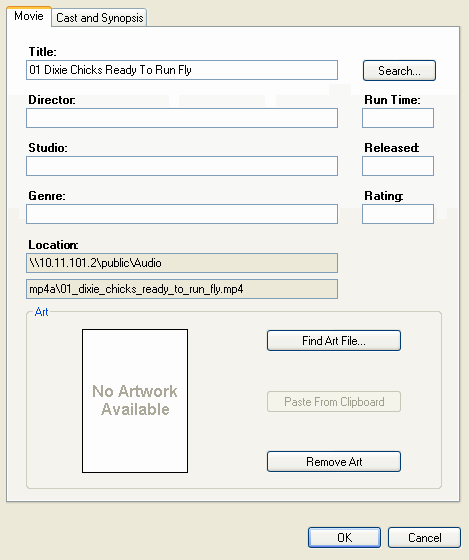Click the Search... button

click(399, 70)
